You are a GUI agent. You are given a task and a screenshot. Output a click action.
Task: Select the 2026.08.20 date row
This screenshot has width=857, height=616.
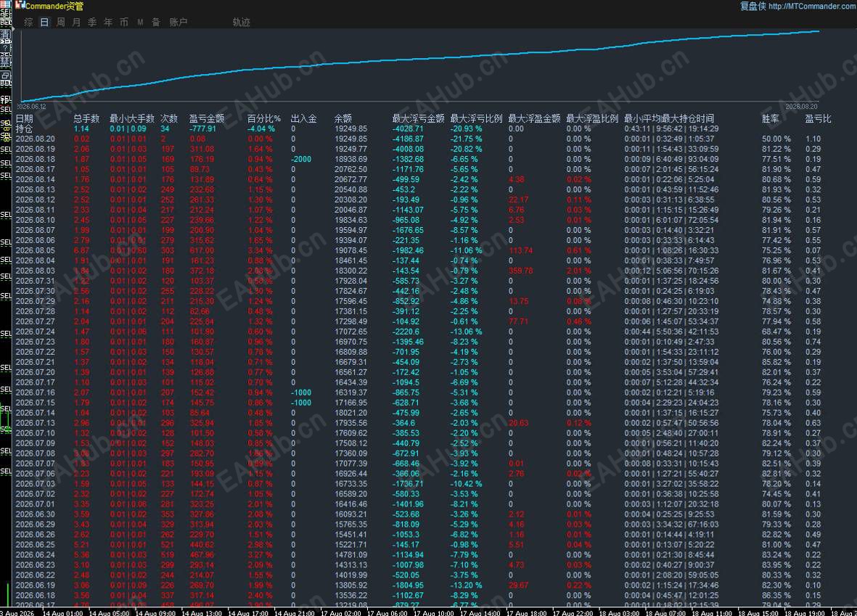36,139
